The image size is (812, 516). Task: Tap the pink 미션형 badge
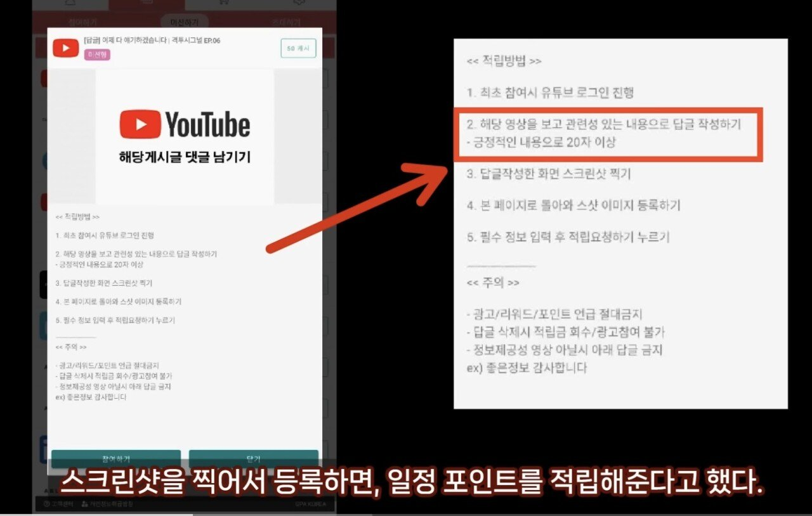(x=97, y=55)
